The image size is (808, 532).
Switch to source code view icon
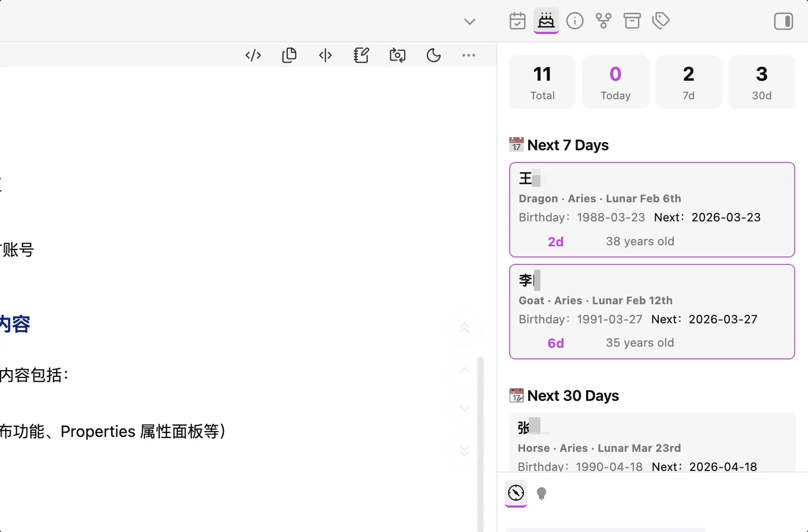coord(253,55)
